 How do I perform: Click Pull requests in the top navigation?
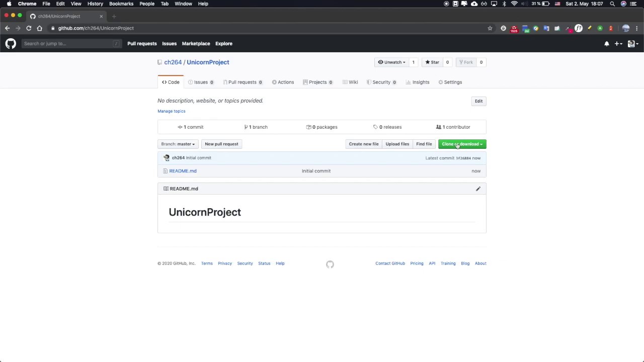142,44
